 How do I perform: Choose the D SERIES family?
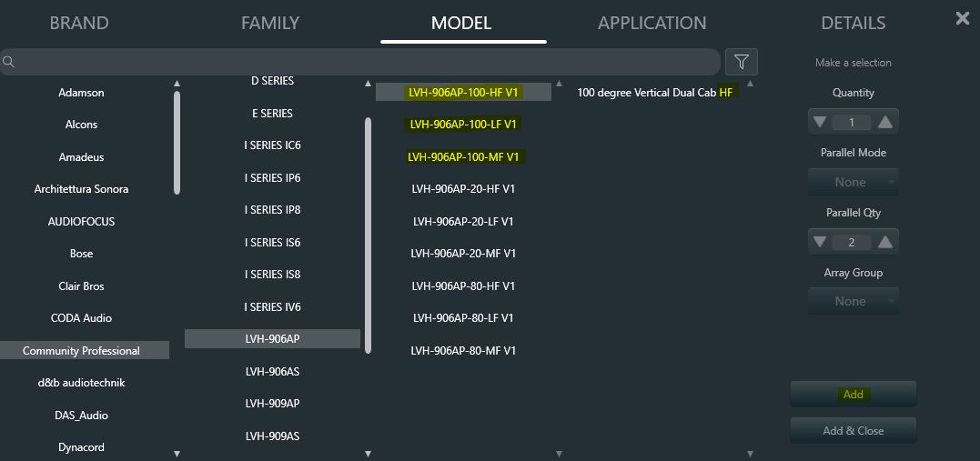click(272, 81)
